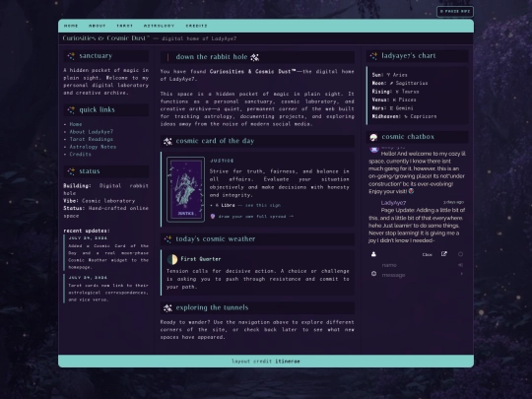Screen dimensions: 532x399
Task: Click the dice icon after rabbit hole heading
Action: [255, 57]
